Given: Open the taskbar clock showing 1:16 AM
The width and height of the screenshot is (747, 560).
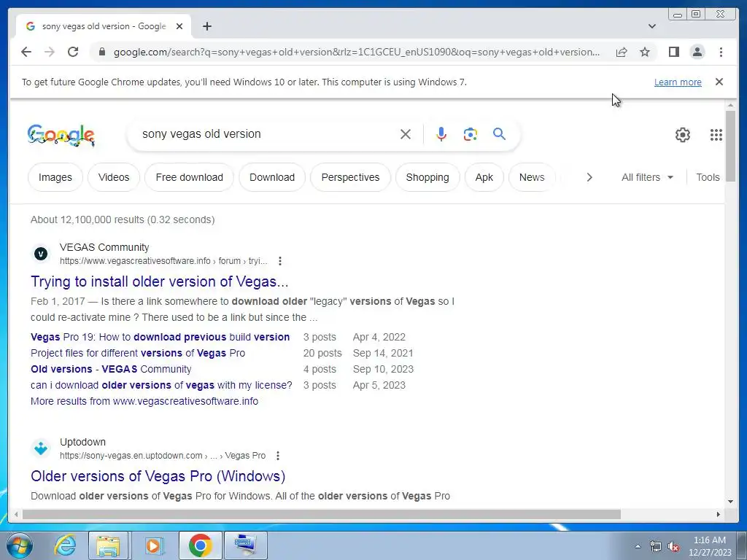Looking at the screenshot, I should 710,546.
